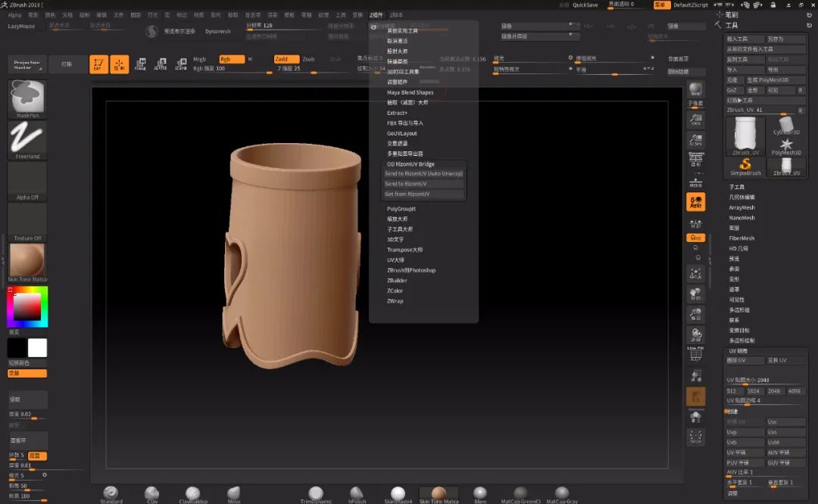Image resolution: width=818 pixels, height=504 pixels.
Task: Enable Zadd sculpt mode
Action: point(286,59)
